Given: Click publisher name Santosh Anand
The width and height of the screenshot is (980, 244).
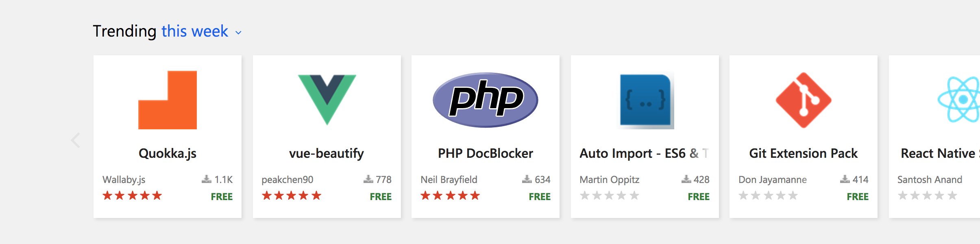Looking at the screenshot, I should pyautogui.click(x=930, y=180).
